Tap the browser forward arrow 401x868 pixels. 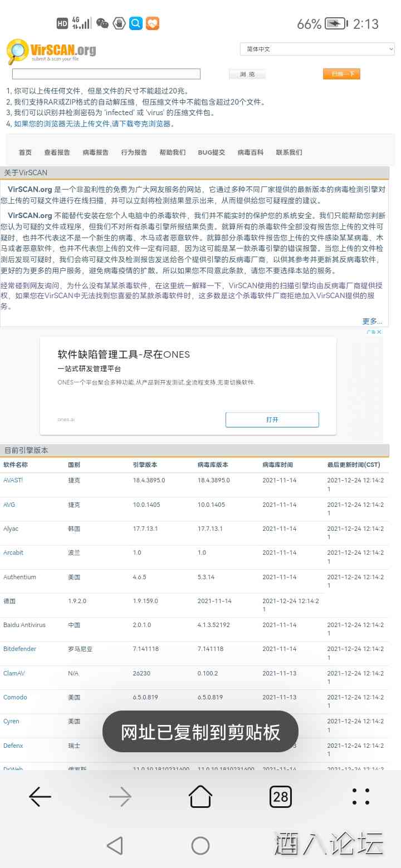120,797
